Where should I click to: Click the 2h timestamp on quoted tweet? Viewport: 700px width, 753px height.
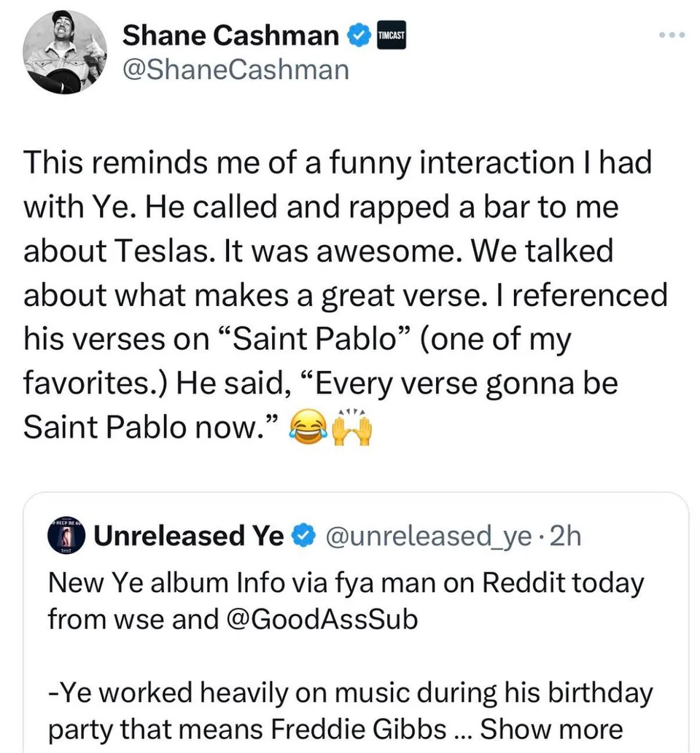tap(565, 537)
